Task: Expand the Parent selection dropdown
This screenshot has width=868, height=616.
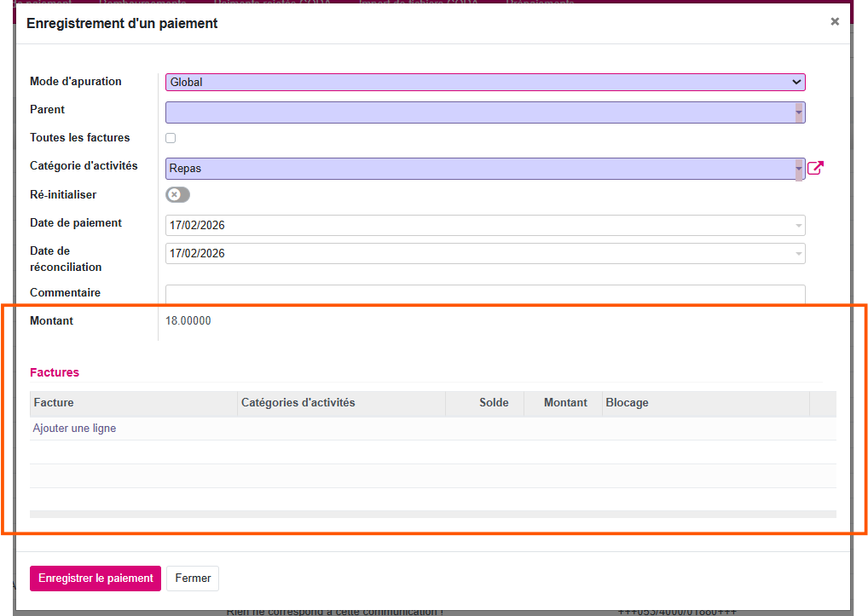Action: pos(799,112)
